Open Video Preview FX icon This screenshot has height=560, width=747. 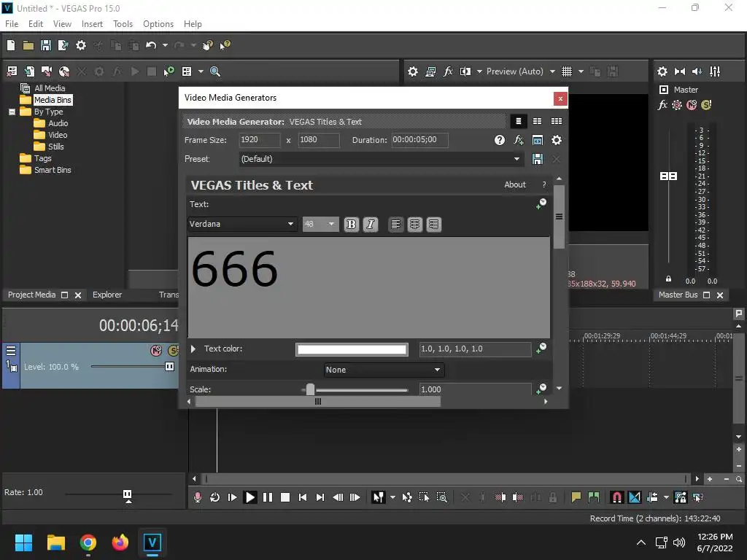[448, 71]
